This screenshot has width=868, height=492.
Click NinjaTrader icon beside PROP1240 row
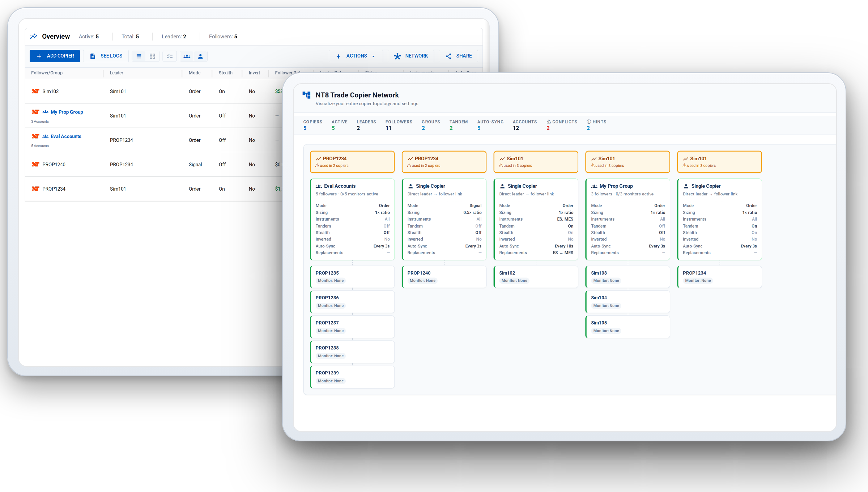[35, 164]
